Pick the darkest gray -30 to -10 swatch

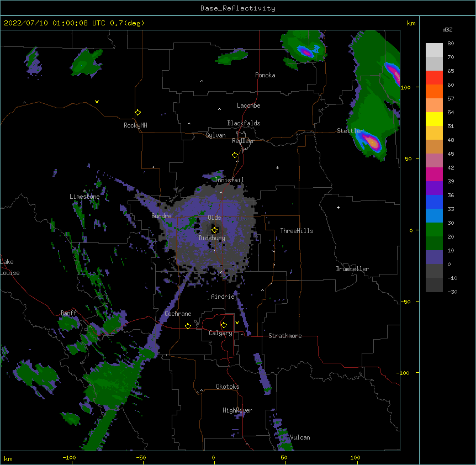[434, 285]
